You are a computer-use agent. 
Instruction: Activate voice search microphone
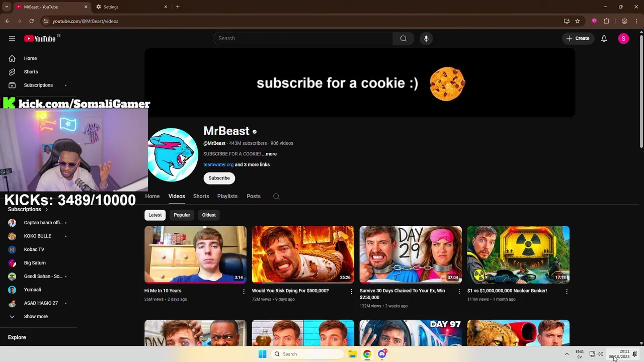(426, 38)
